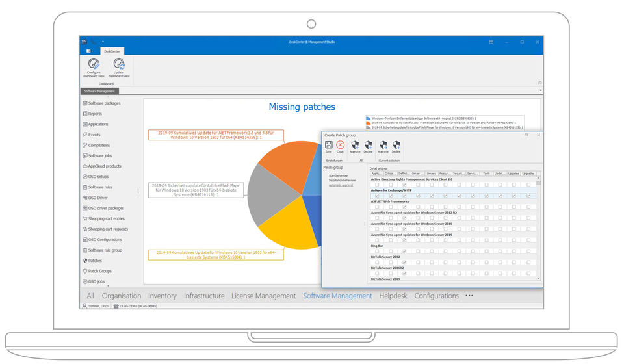Open AppCloud products in sidebar

(102, 166)
